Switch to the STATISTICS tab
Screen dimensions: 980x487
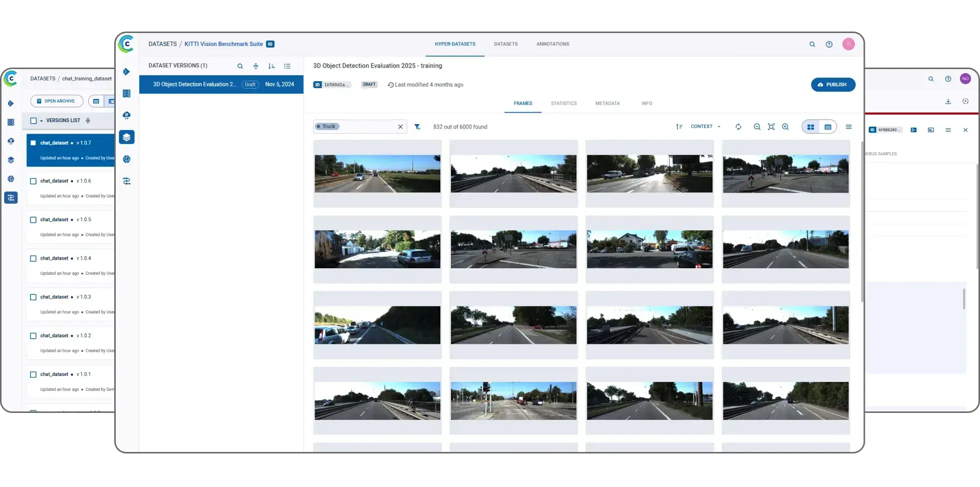point(564,103)
